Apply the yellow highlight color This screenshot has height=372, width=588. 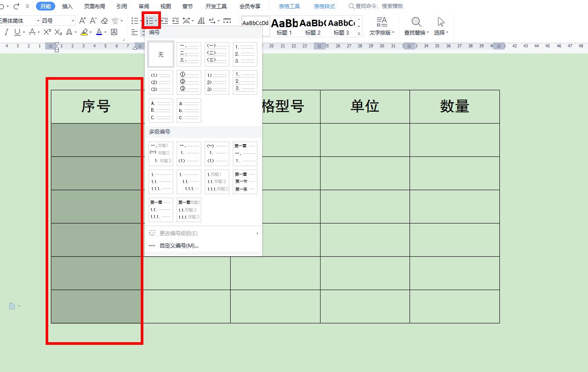click(x=84, y=32)
